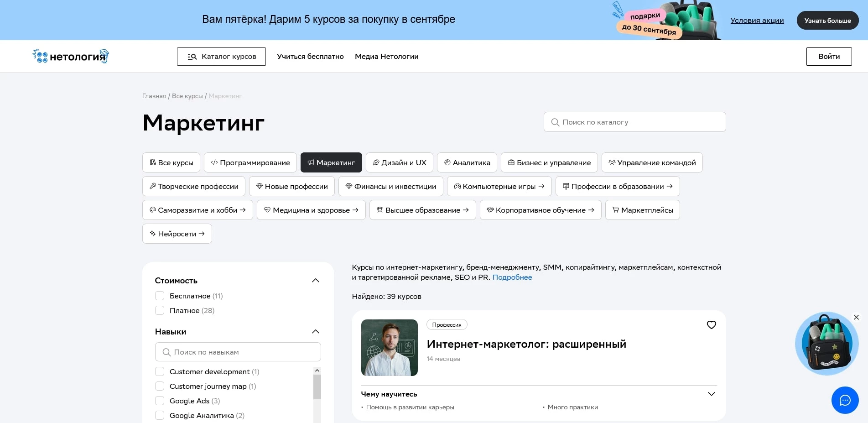Viewport: 868px width, 423px height.
Task: Collapse the Навыки filter section
Action: pos(315,331)
